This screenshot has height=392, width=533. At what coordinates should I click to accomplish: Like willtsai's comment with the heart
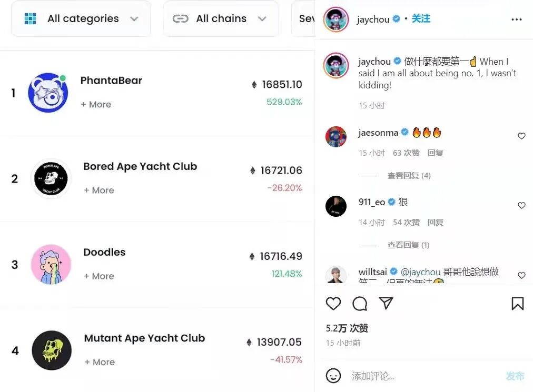click(x=521, y=275)
